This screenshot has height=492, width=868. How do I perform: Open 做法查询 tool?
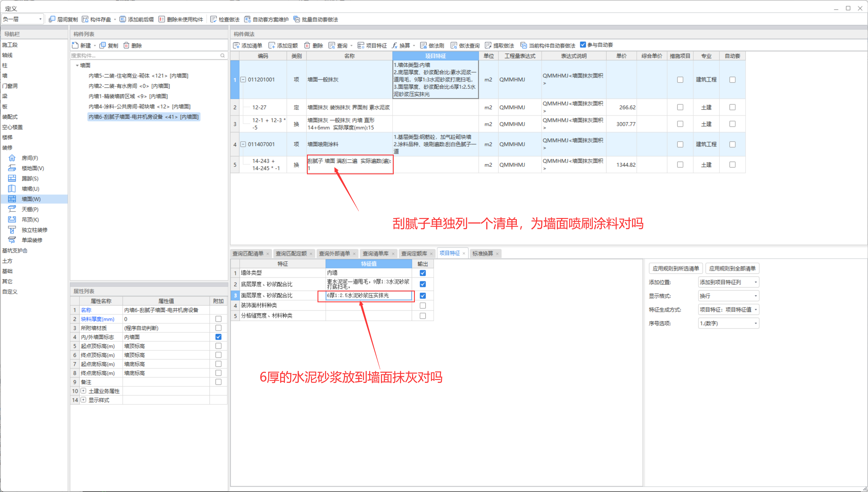[465, 45]
